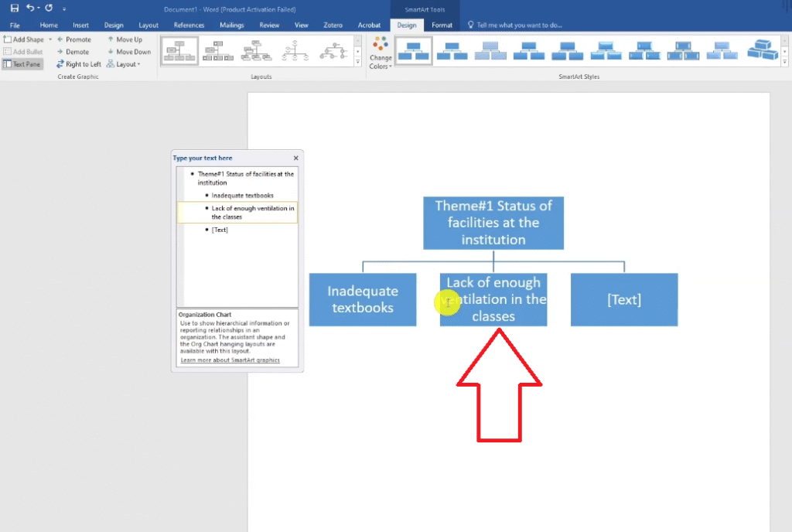The image size is (792, 532).
Task: Select the empty [Text] bullet in text pane
Action: (x=220, y=230)
